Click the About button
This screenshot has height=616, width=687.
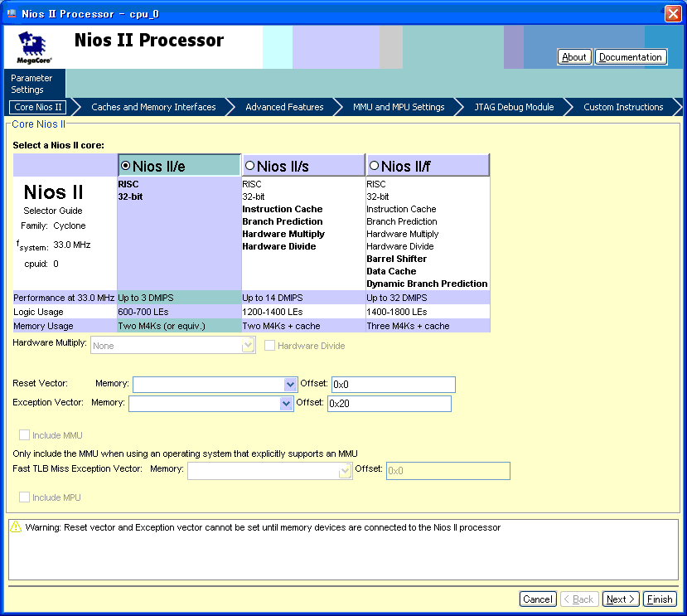coord(574,57)
